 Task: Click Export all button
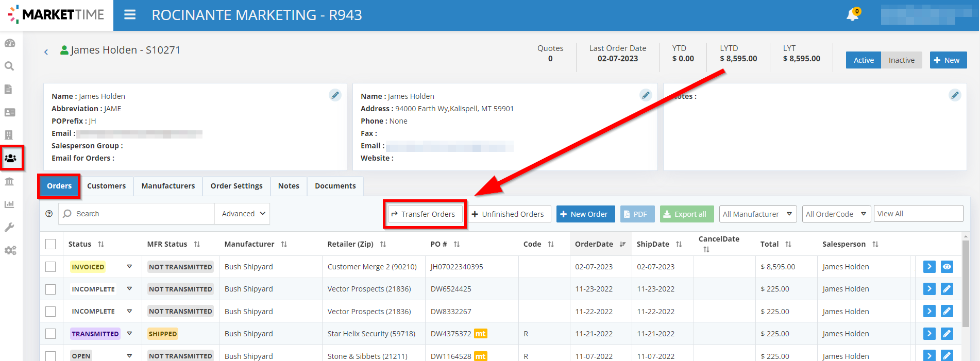click(687, 214)
